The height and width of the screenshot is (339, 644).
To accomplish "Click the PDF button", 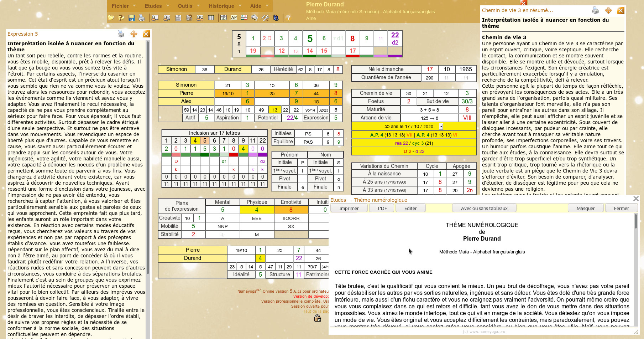I will (x=382, y=208).
